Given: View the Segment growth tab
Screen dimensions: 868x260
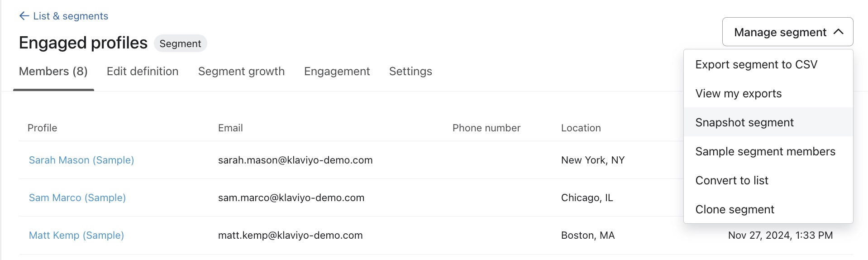Looking at the screenshot, I should 241,72.
